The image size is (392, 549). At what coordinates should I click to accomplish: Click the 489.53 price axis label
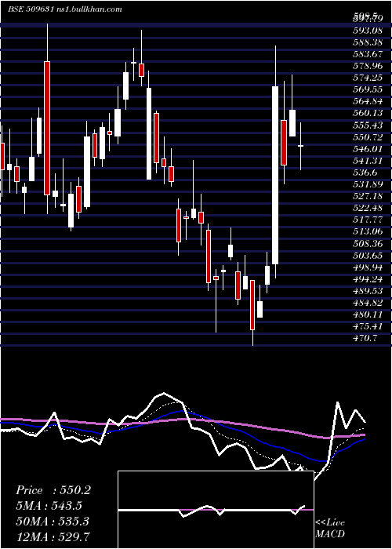368,291
